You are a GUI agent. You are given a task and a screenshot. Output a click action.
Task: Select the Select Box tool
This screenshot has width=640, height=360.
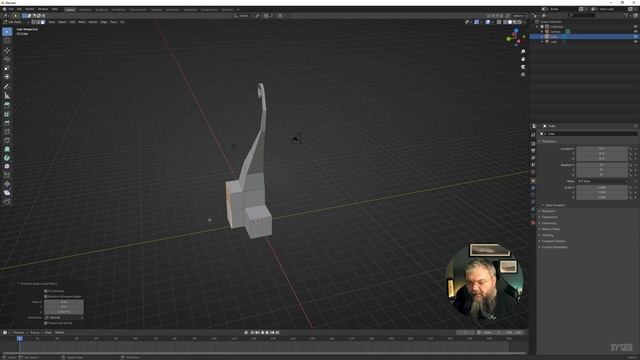pos(7,31)
